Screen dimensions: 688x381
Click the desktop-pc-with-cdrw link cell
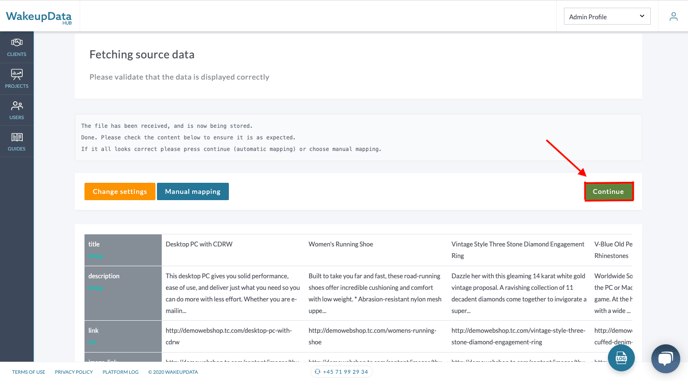(x=233, y=336)
